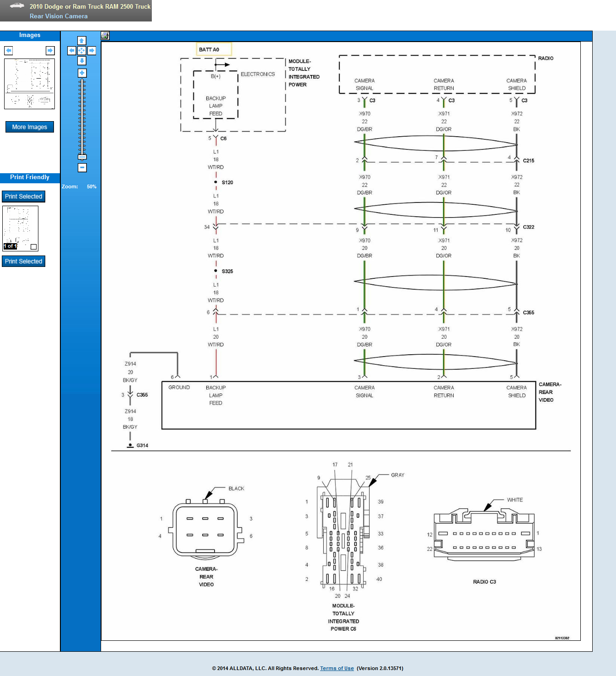
Task: Recenter the diagram with the center pan icon
Action: tap(82, 51)
